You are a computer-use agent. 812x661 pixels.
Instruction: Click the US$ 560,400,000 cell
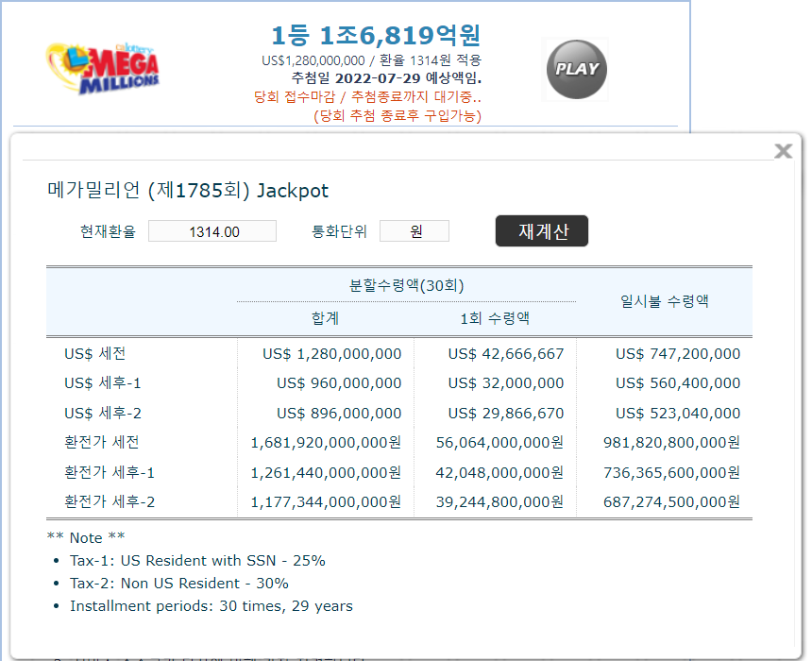(678, 383)
